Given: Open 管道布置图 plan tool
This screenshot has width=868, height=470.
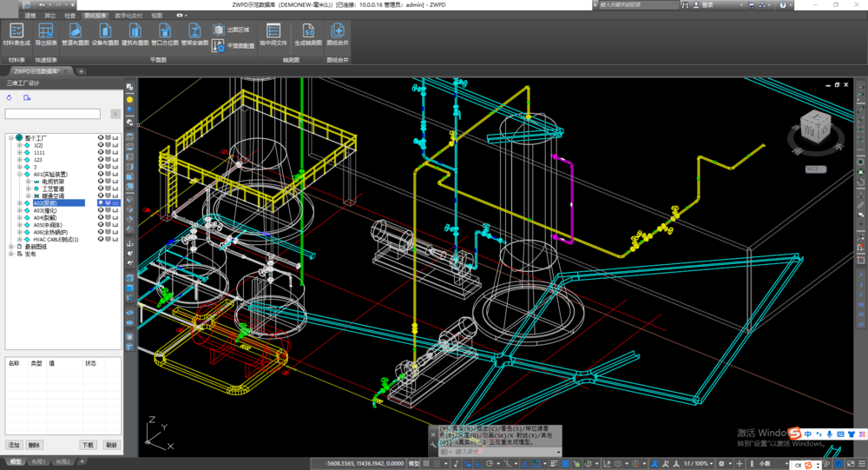Looking at the screenshot, I should [76, 35].
